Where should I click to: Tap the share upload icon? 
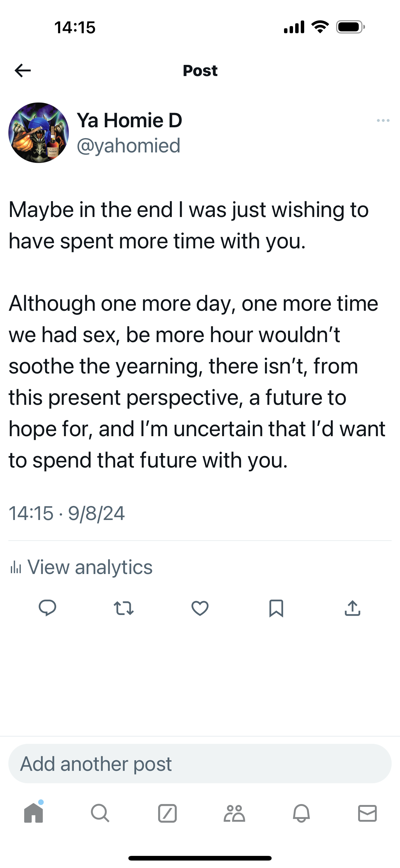[x=353, y=608]
